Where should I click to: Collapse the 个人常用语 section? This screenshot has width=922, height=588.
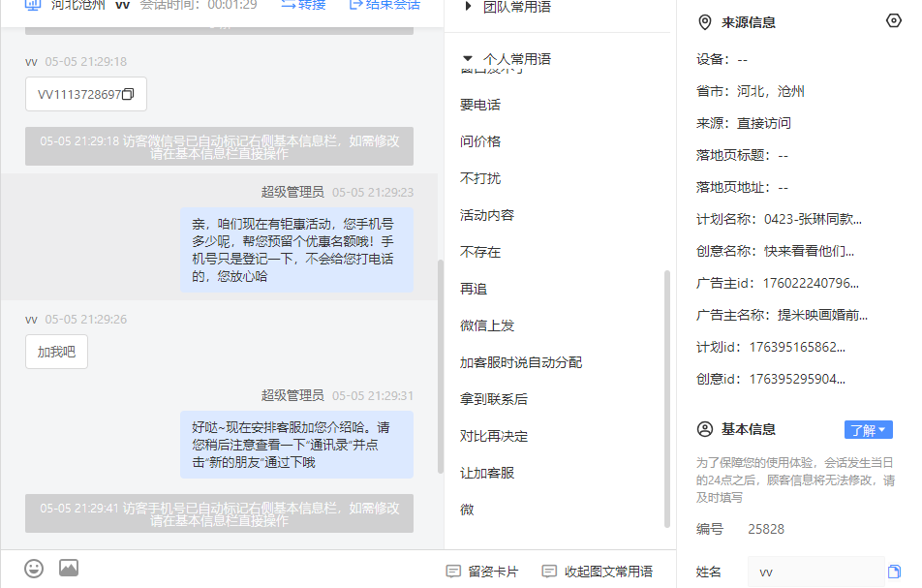(x=507, y=59)
